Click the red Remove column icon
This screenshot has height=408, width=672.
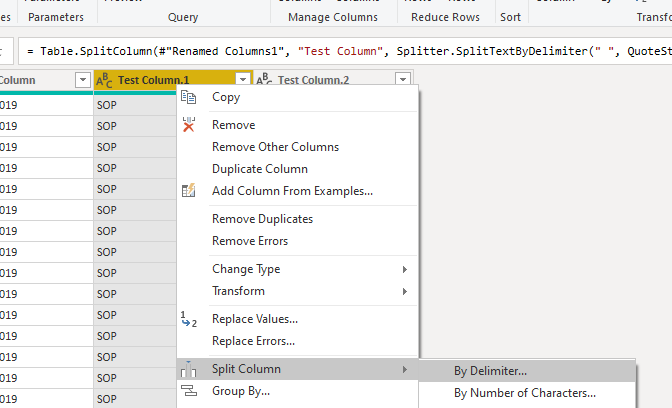tap(189, 124)
